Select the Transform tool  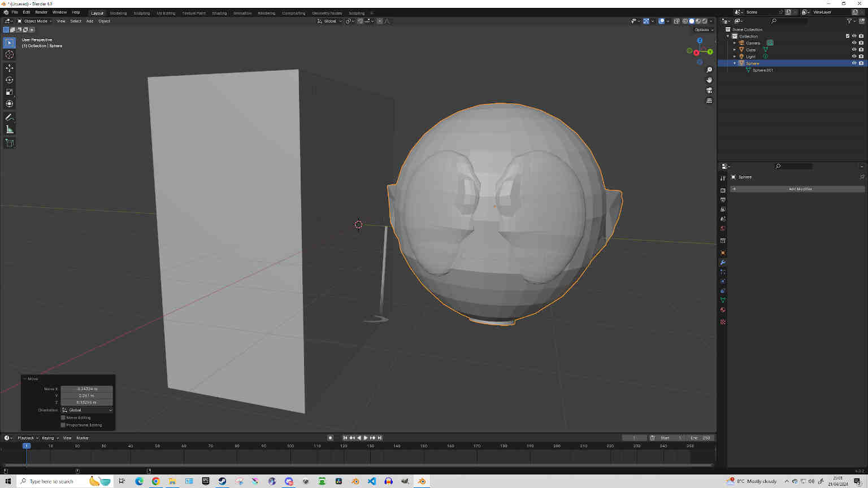click(x=9, y=103)
